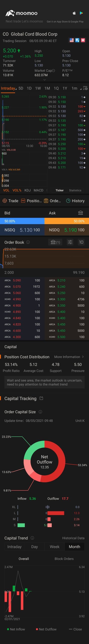Enable the MACD indicator
The height and width of the screenshot is (644, 89).
38,190
